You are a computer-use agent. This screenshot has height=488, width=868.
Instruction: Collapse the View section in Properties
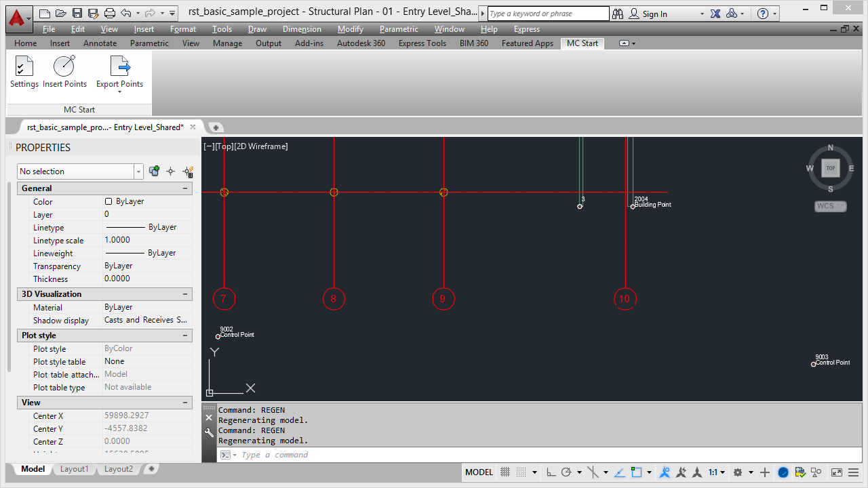pyautogui.click(x=184, y=403)
